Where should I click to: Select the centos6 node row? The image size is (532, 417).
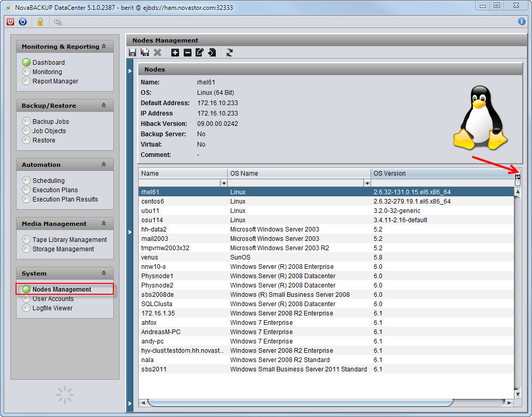326,202
